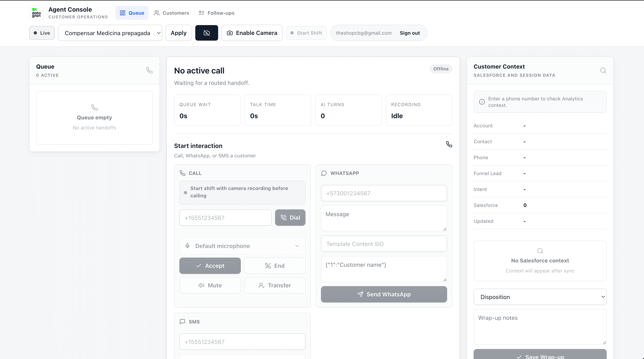Open the Disposition dropdown
The image size is (644, 359).
tap(540, 297)
